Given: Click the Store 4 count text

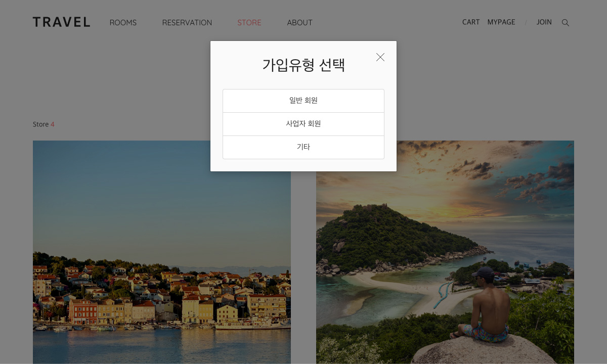Looking at the screenshot, I should [x=44, y=124].
